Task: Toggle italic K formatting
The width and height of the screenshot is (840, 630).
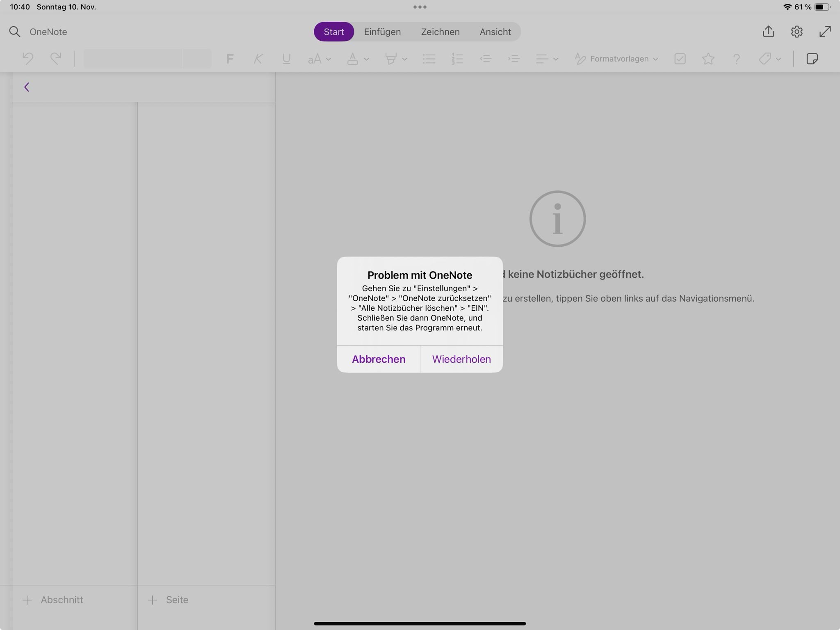Action: click(x=258, y=59)
